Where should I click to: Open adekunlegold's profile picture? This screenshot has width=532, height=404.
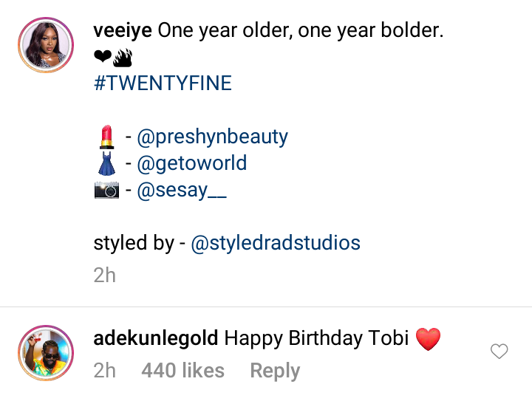tap(45, 352)
